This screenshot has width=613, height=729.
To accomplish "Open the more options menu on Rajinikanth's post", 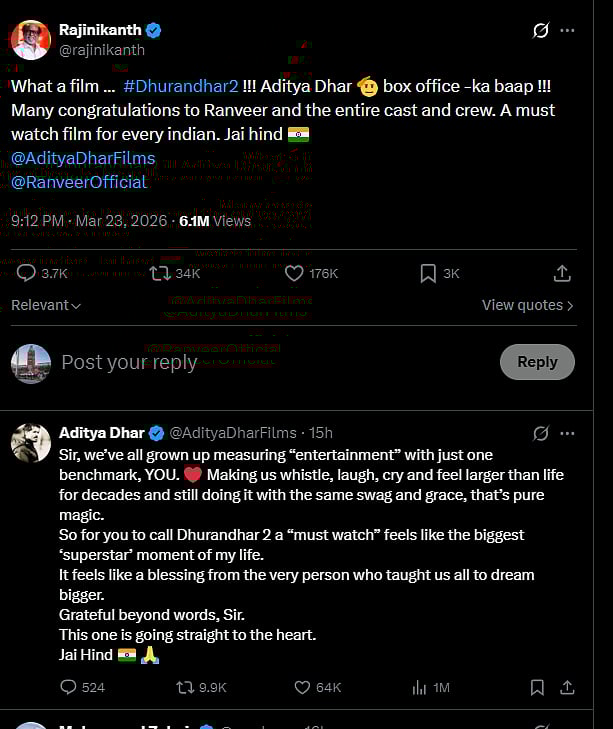I will (567, 31).
